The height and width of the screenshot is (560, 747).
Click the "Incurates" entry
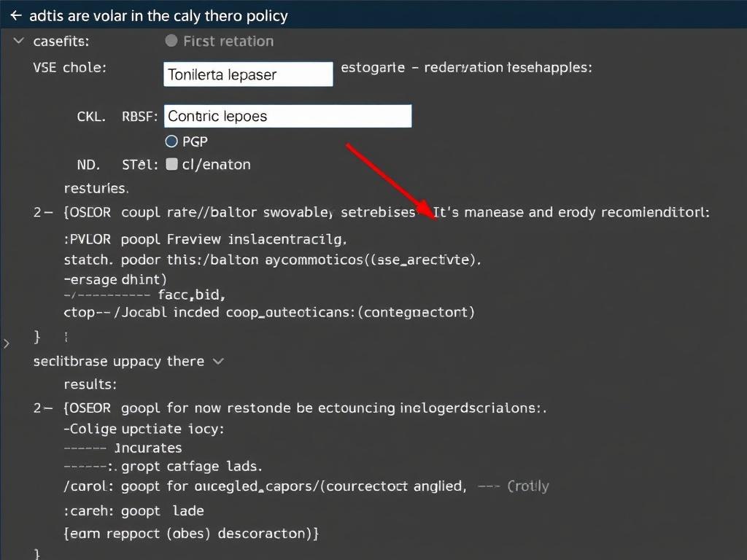click(x=148, y=448)
